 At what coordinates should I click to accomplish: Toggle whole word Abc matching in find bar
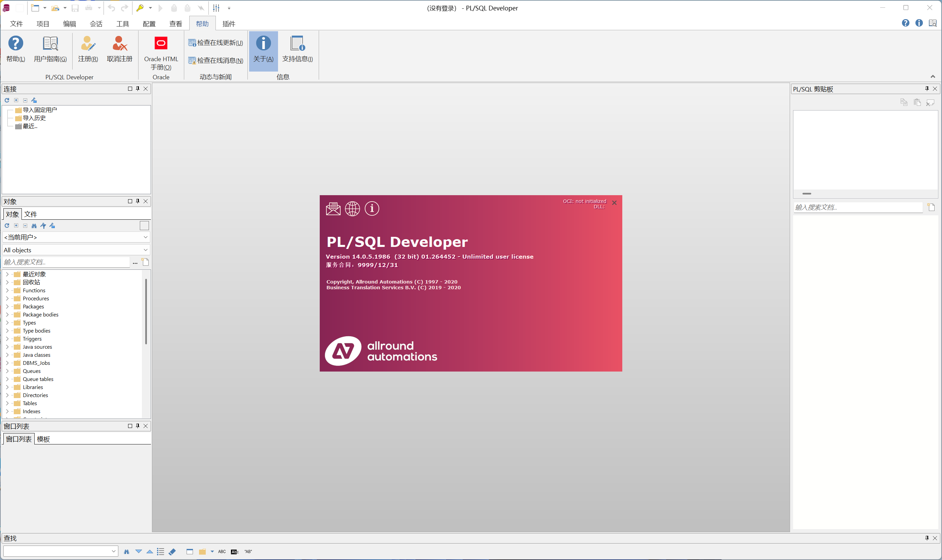(x=234, y=551)
